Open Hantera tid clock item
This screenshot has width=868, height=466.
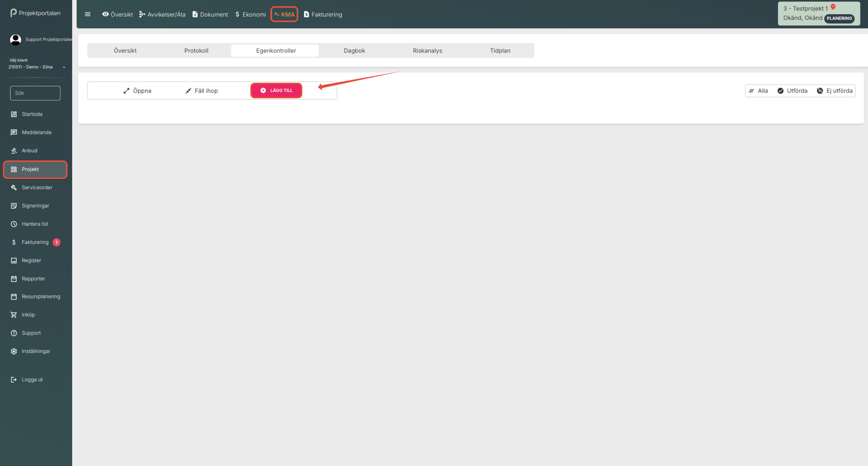click(34, 224)
